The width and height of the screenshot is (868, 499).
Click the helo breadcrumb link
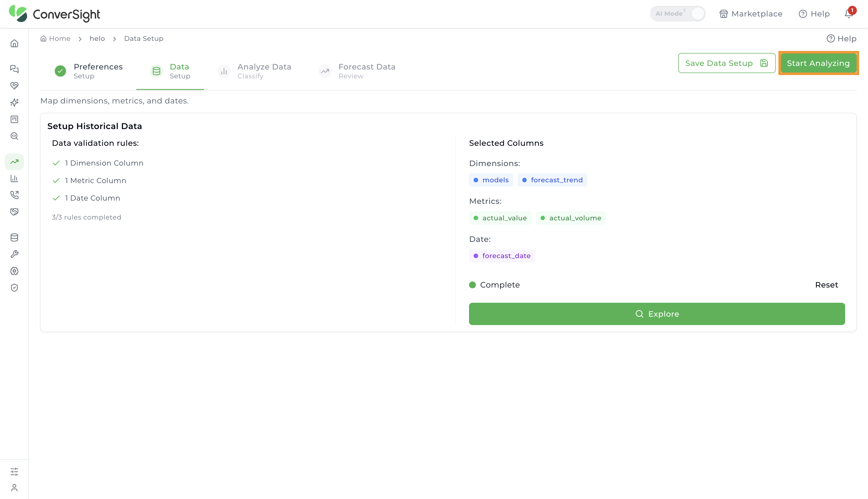[97, 38]
